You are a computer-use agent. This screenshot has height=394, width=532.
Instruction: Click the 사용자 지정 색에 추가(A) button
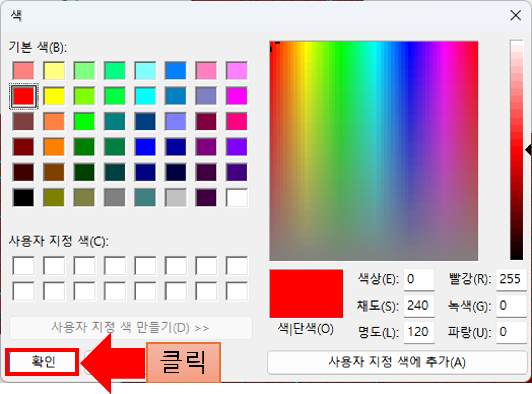[397, 362]
